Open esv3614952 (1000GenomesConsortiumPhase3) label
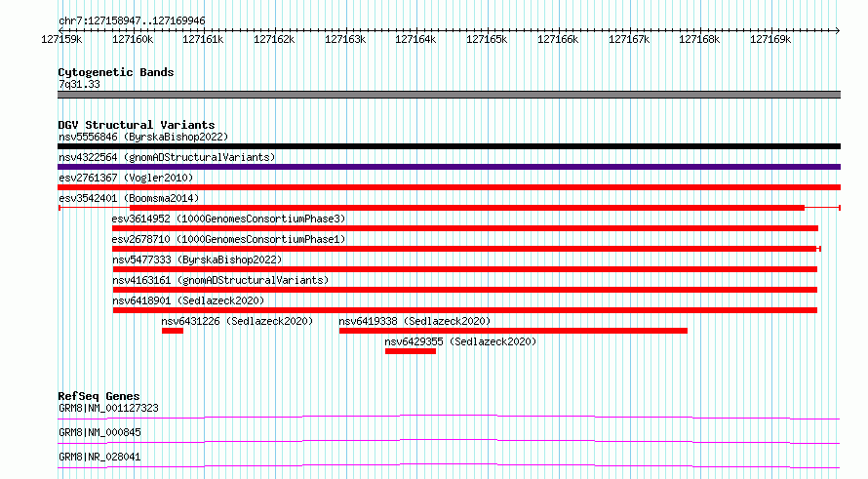 coord(228,219)
